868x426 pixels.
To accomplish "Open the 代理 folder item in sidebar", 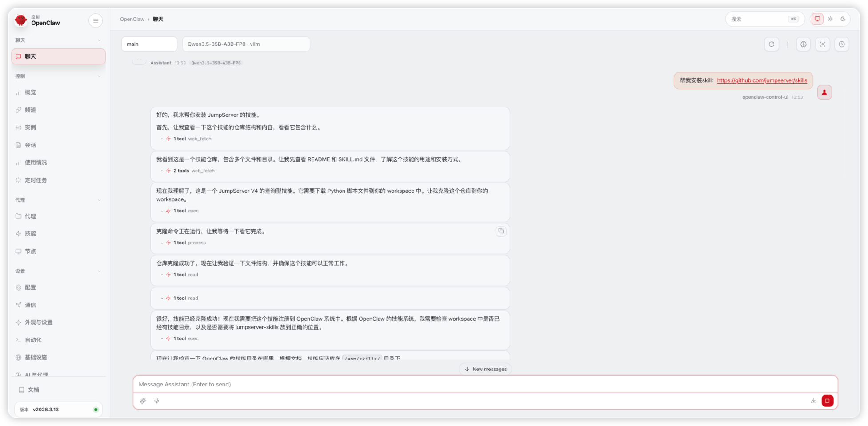I will (x=59, y=216).
